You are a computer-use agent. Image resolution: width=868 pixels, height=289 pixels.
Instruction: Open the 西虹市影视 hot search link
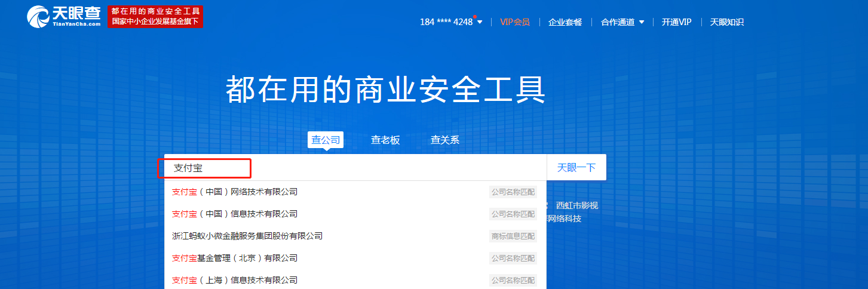(x=577, y=205)
